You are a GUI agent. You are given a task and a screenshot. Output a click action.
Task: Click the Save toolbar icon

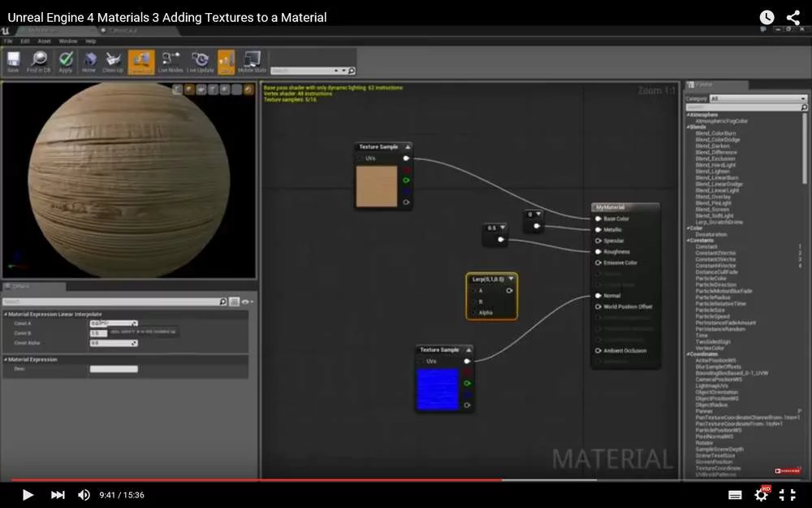(13, 60)
